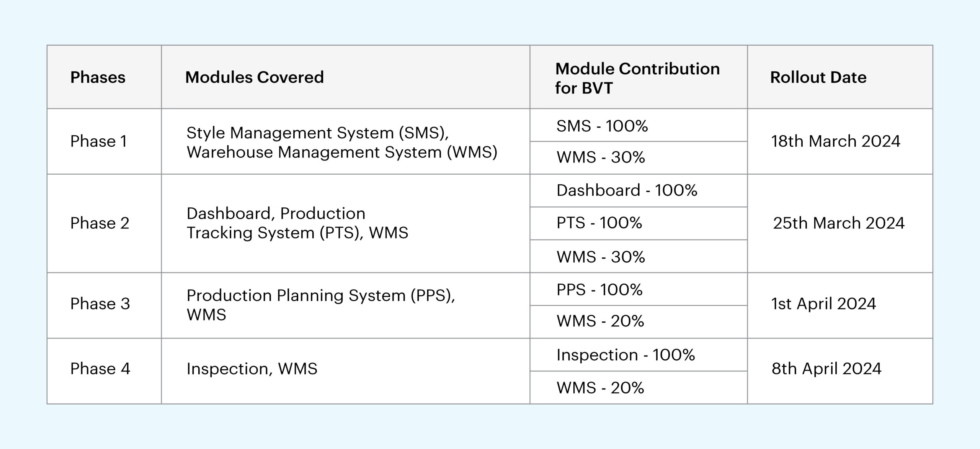The width and height of the screenshot is (980, 449).
Task: Select the Phase 3 row label
Action: 100,304
